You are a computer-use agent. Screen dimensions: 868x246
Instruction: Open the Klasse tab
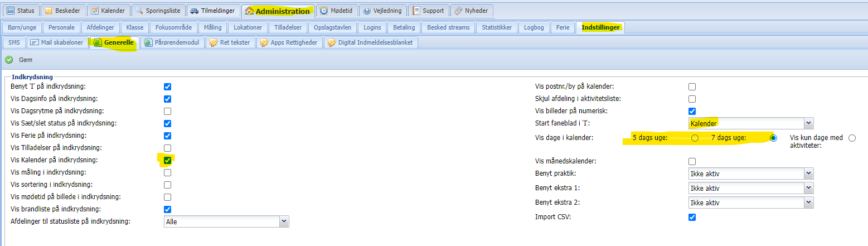[135, 27]
